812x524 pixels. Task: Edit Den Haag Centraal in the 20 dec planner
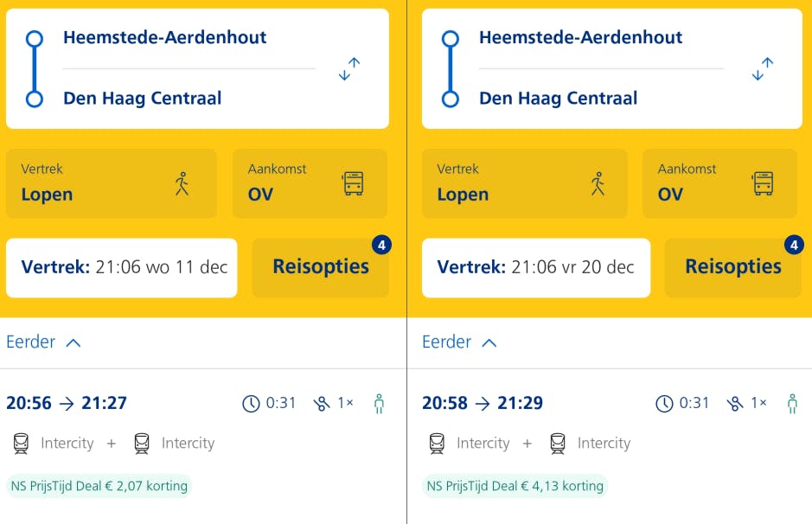558,99
